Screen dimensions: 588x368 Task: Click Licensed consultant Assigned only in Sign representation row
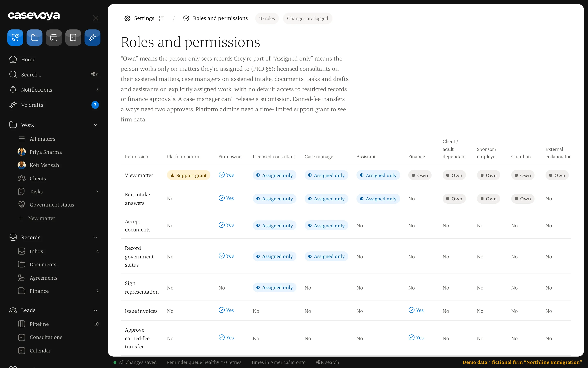tap(275, 287)
